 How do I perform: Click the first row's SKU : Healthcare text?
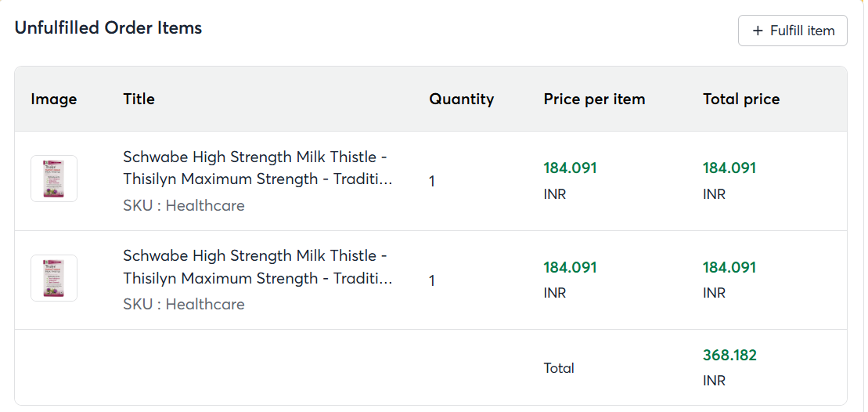pyautogui.click(x=183, y=205)
